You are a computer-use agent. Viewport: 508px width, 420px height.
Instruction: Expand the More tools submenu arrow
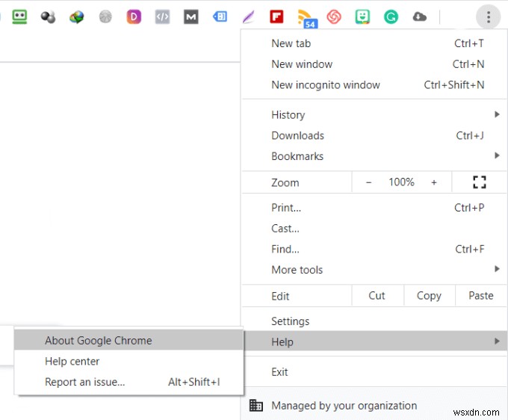[x=497, y=269]
